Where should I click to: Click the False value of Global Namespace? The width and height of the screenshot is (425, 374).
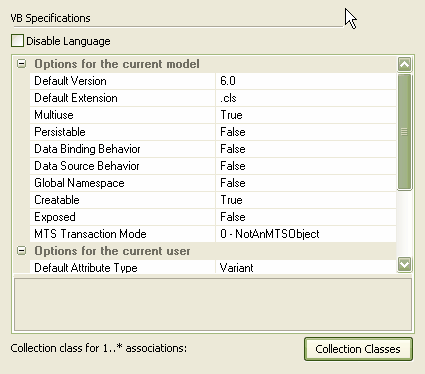306,183
